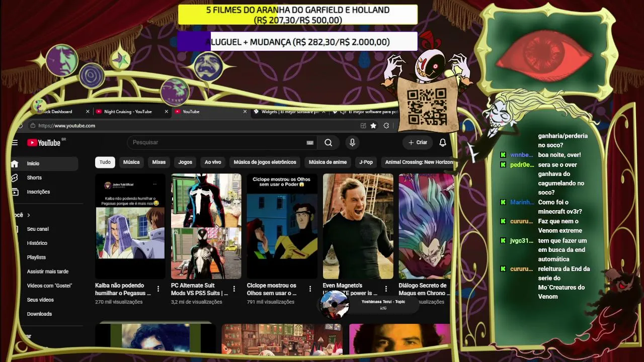Open Downloads in sidebar

(x=39, y=314)
